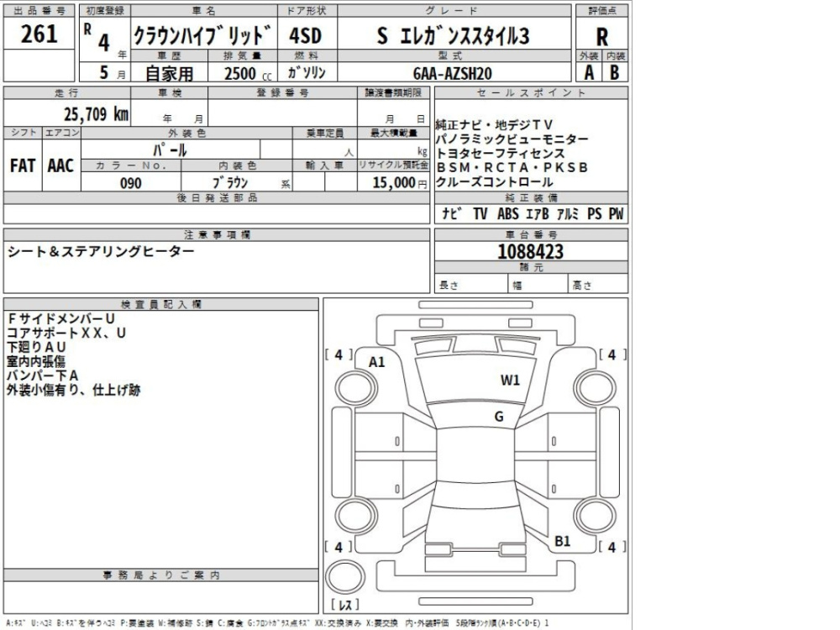Viewport: 840px width, 630px height.
Task: Select interior color ブラウン
Action: 230,182
